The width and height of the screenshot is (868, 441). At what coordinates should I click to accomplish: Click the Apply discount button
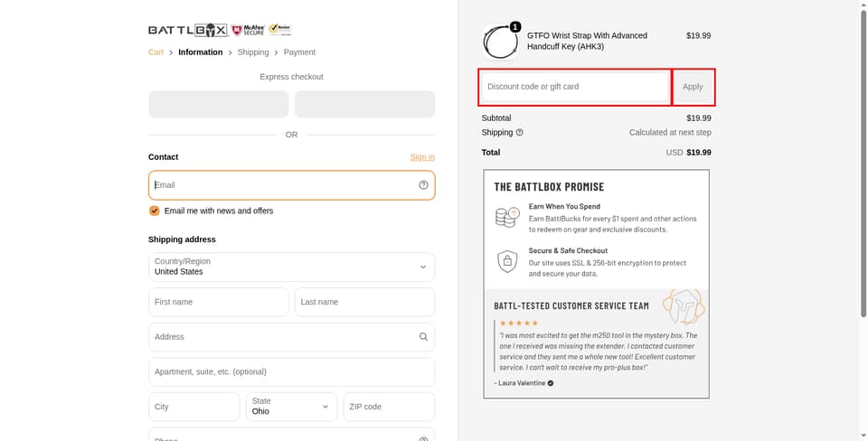coord(693,87)
